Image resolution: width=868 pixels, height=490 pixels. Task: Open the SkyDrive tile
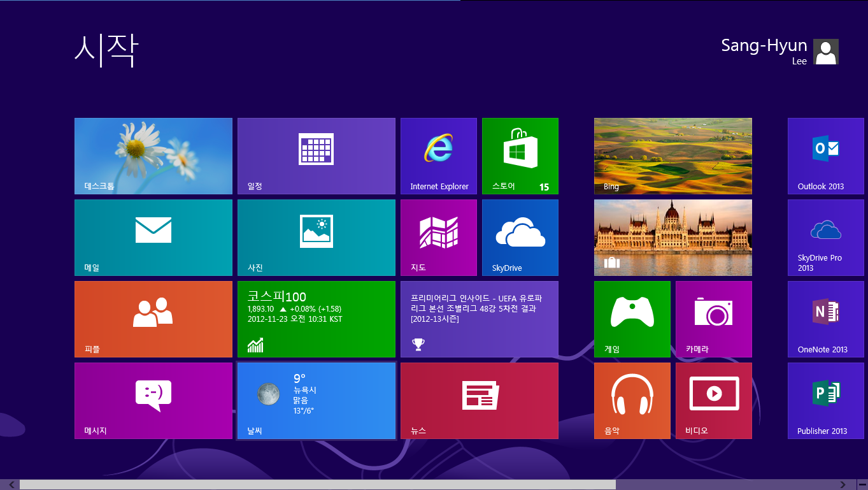tap(520, 238)
